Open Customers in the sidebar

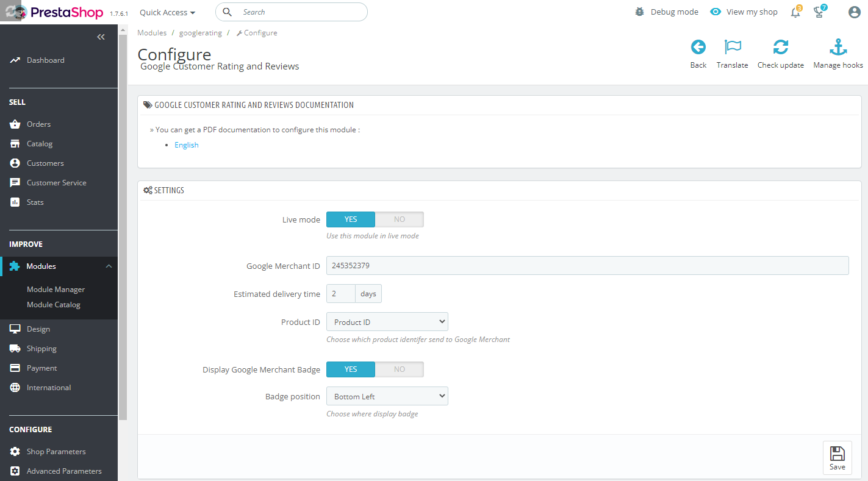(45, 163)
